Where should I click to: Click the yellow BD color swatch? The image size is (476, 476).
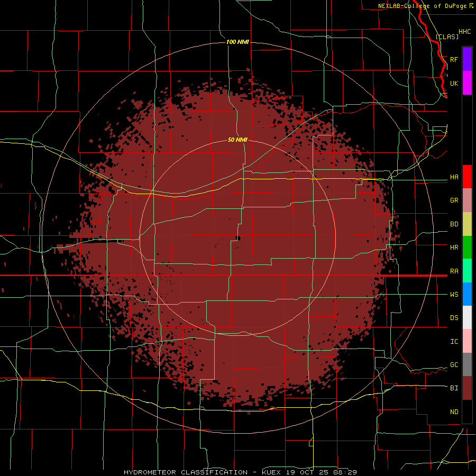click(x=467, y=224)
